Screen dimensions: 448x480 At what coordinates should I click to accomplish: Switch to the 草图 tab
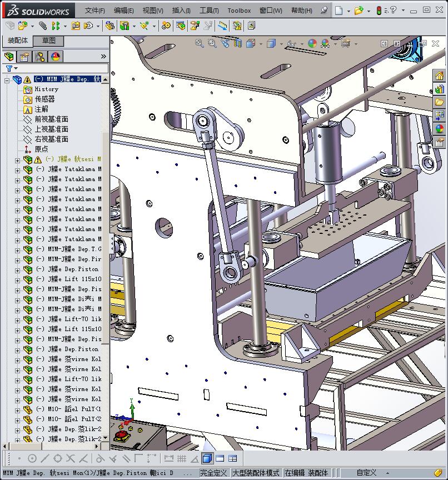pos(48,41)
